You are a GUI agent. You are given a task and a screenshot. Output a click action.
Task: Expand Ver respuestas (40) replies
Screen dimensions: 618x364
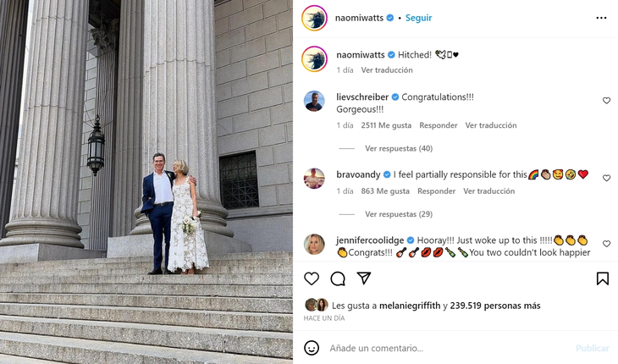pyautogui.click(x=399, y=148)
